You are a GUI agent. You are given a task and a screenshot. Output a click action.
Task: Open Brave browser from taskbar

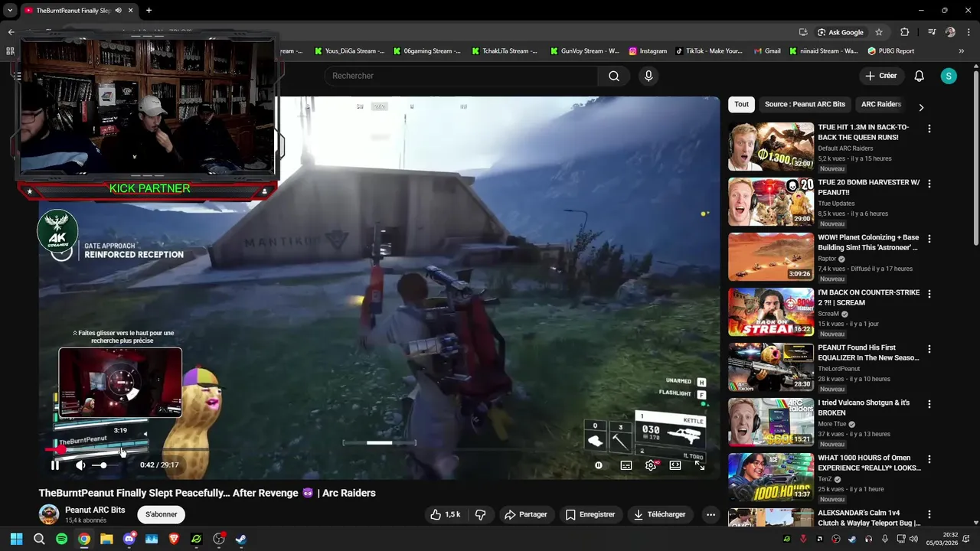174,539
